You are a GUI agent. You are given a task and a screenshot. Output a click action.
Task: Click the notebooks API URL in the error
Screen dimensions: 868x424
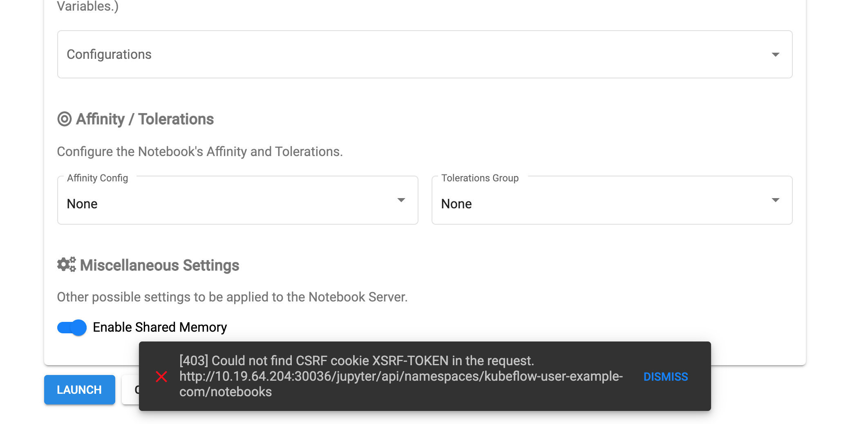(400, 377)
